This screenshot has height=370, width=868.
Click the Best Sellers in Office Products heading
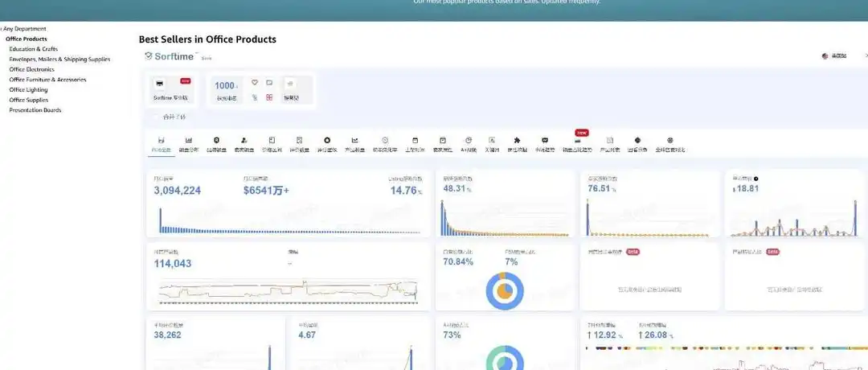coord(207,39)
